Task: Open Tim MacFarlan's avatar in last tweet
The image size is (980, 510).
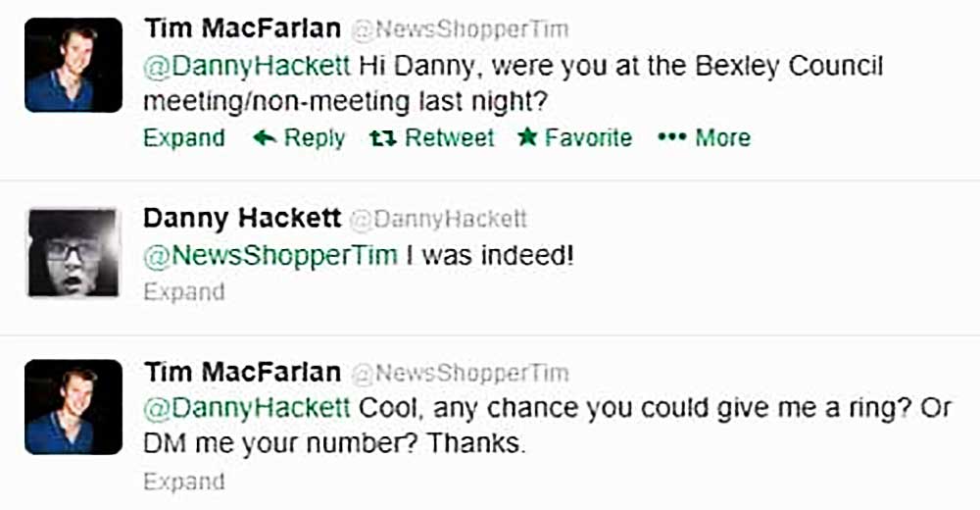Action: click(x=73, y=406)
